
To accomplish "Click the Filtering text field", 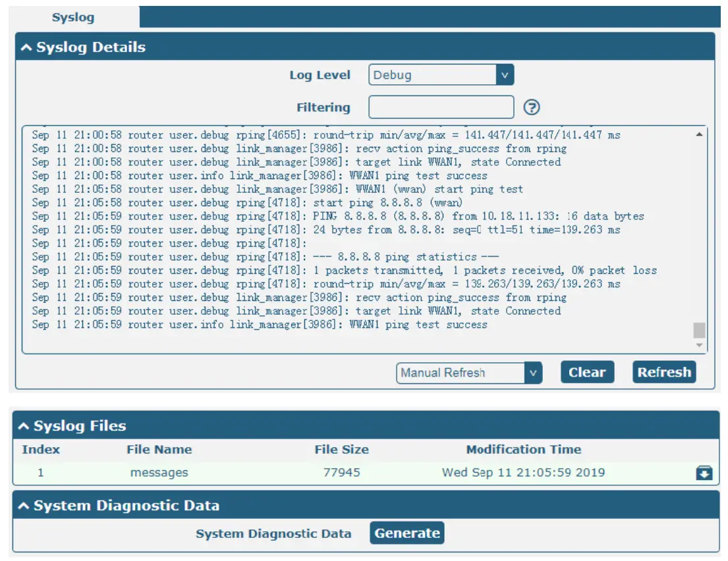I will click(x=441, y=107).
